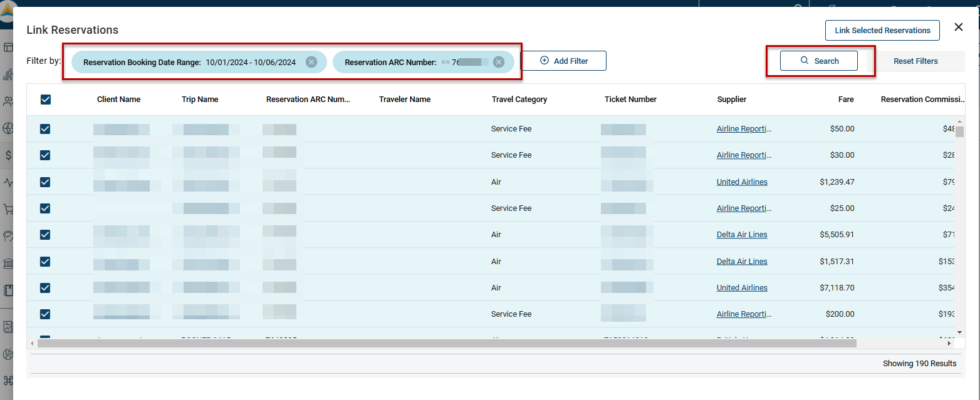980x400 pixels.
Task: Uncheck the select-all checkbox in the header
Action: (x=45, y=99)
